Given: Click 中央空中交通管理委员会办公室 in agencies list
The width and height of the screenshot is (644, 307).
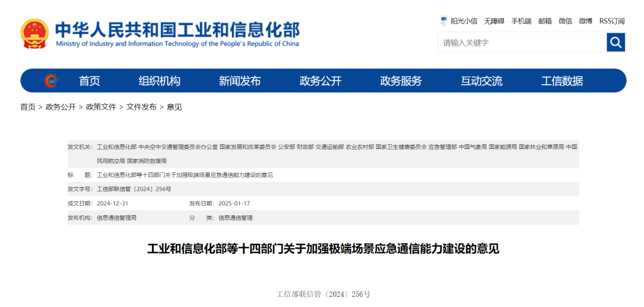Looking at the screenshot, I should (x=178, y=147).
